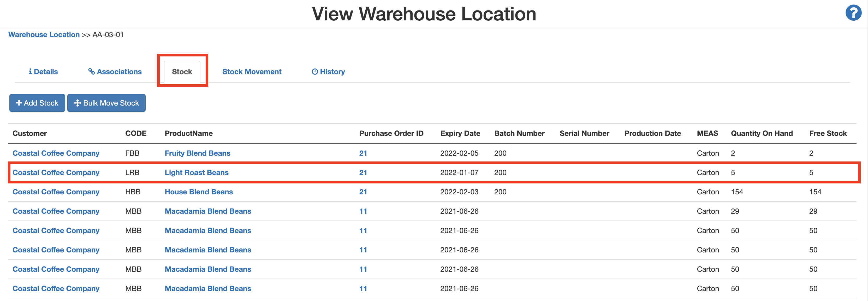Open the House Blend Beans product link
This screenshot has width=868, height=301.
click(198, 192)
